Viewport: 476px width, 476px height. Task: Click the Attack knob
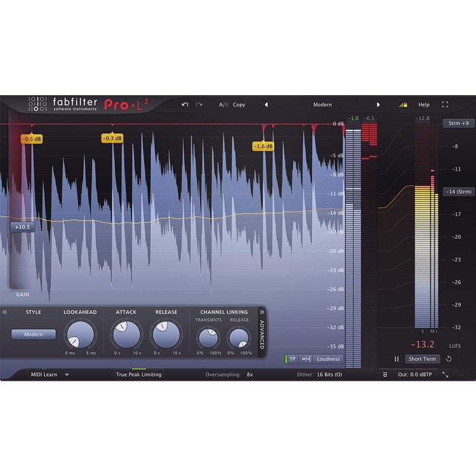(126, 335)
